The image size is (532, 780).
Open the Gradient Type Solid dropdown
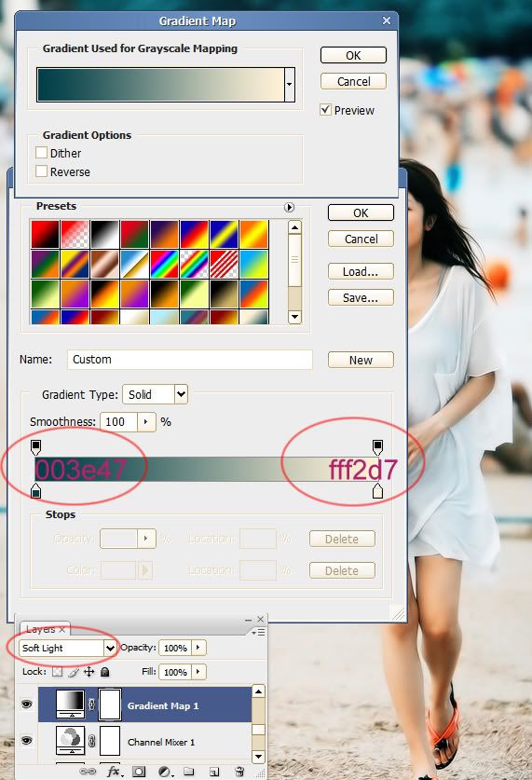pos(155,394)
